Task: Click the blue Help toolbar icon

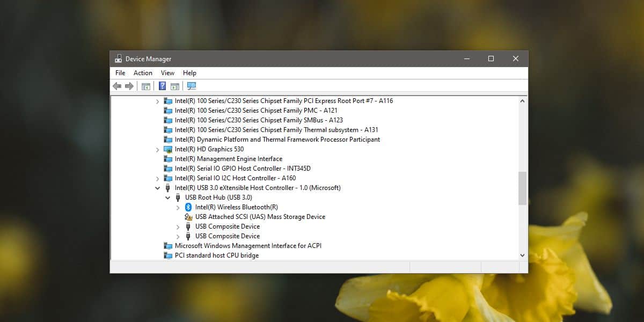Action: point(162,86)
